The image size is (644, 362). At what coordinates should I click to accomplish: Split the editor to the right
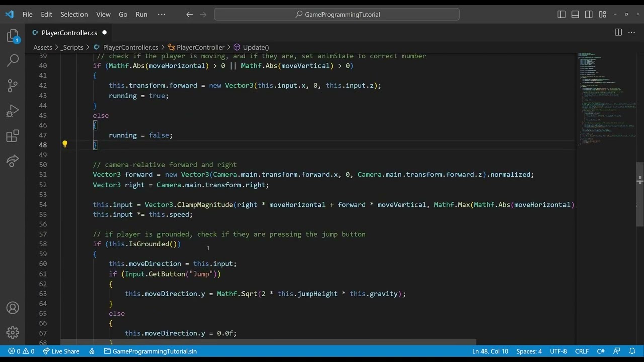pyautogui.click(x=618, y=32)
